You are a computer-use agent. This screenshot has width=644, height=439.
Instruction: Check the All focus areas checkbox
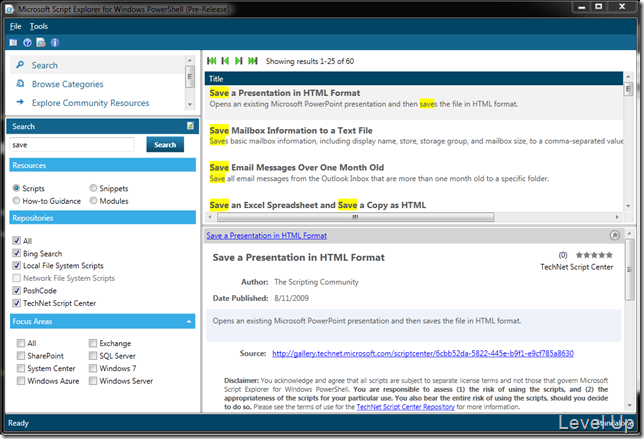[x=21, y=343]
